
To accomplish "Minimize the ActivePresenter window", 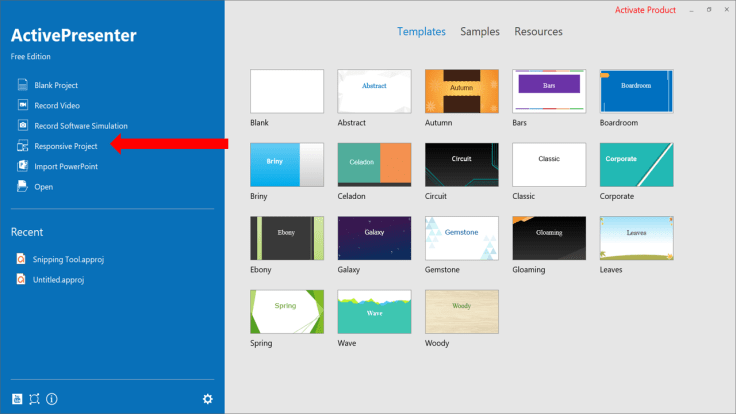I will [x=691, y=10].
